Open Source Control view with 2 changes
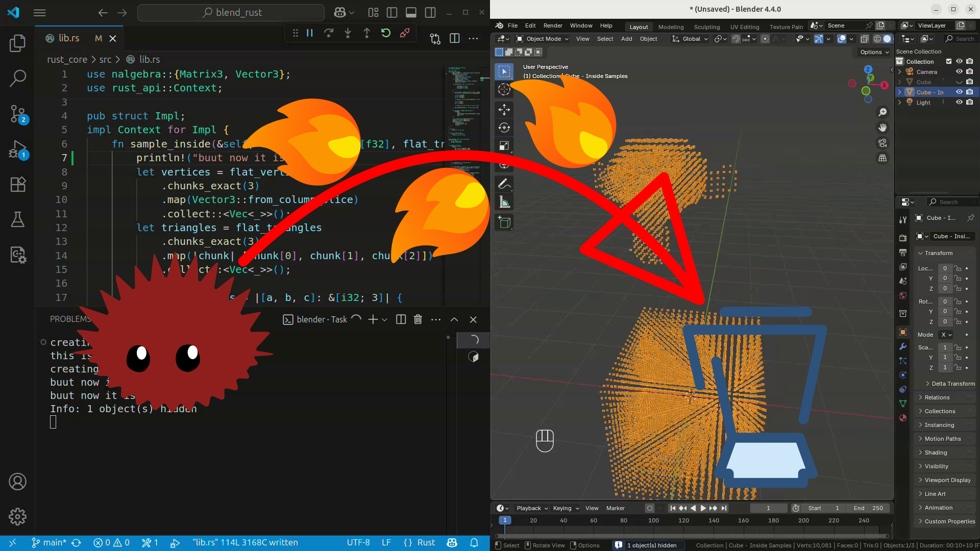980x551 pixels. coord(18,114)
